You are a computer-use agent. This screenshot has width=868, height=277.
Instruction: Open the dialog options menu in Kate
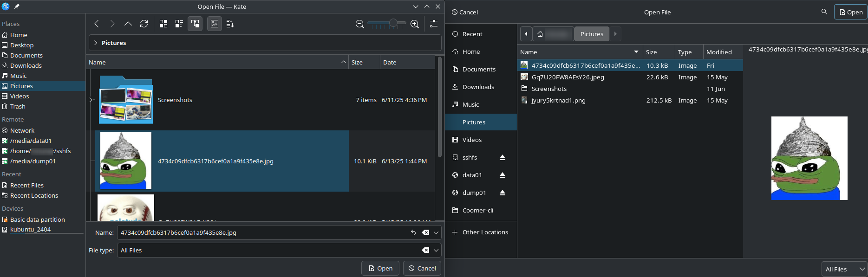[434, 24]
